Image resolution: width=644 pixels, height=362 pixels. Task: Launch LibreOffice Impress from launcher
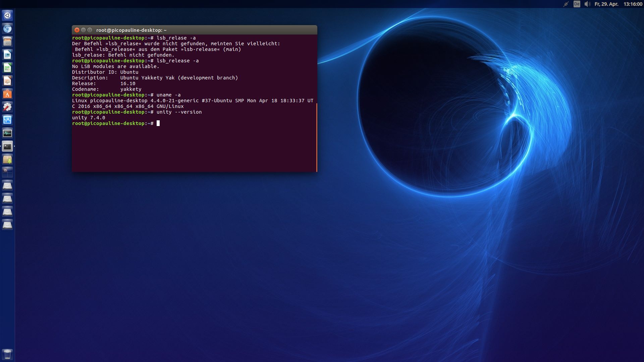coord(7,81)
